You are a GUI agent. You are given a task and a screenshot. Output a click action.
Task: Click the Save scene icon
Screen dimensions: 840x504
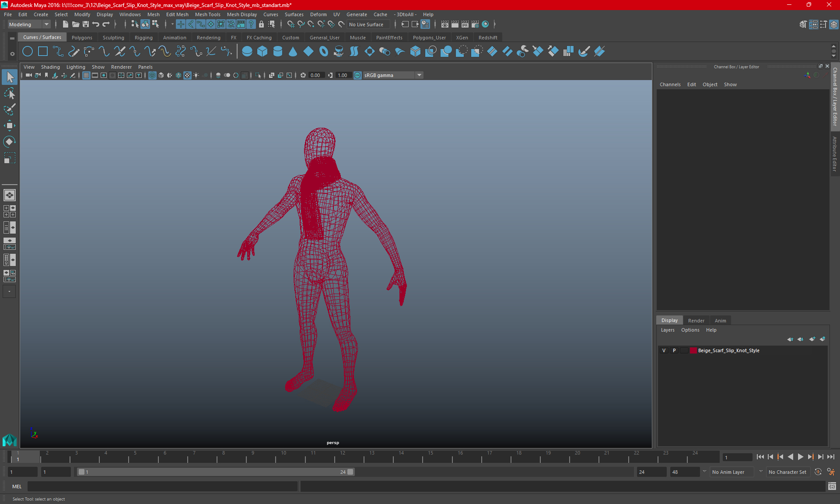click(86, 24)
